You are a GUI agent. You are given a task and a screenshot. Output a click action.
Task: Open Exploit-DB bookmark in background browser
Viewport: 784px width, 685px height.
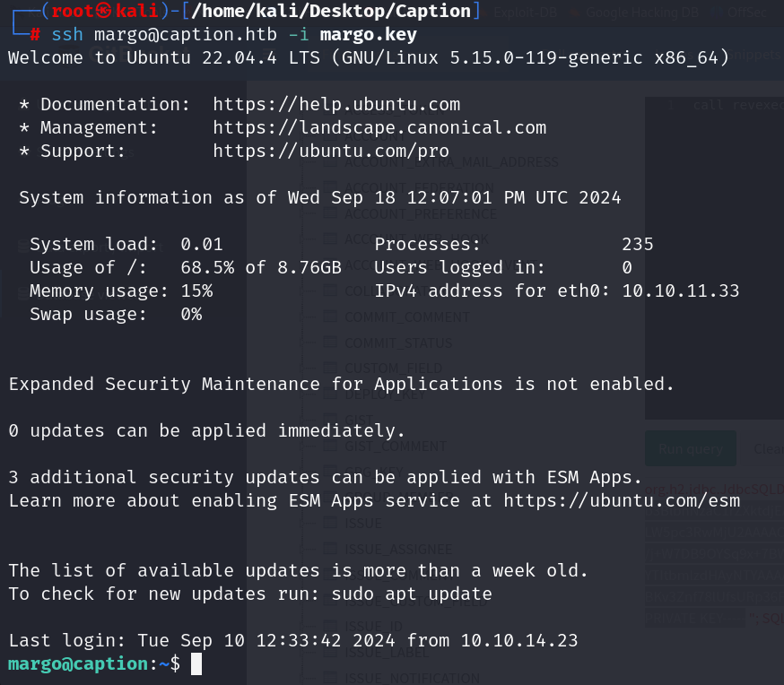pyautogui.click(x=525, y=12)
